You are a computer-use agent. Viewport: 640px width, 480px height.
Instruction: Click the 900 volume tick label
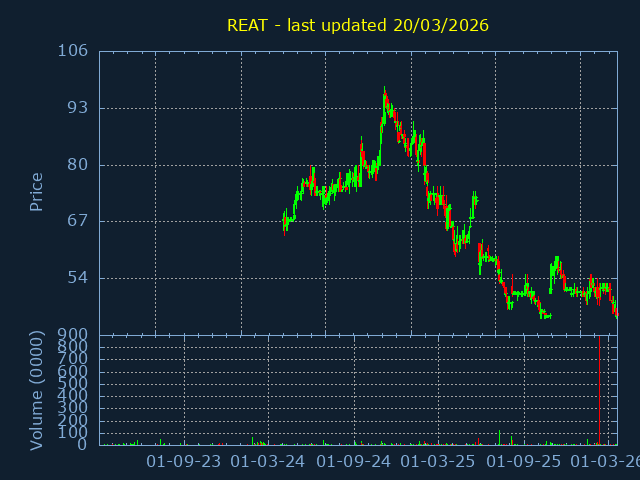(73, 334)
